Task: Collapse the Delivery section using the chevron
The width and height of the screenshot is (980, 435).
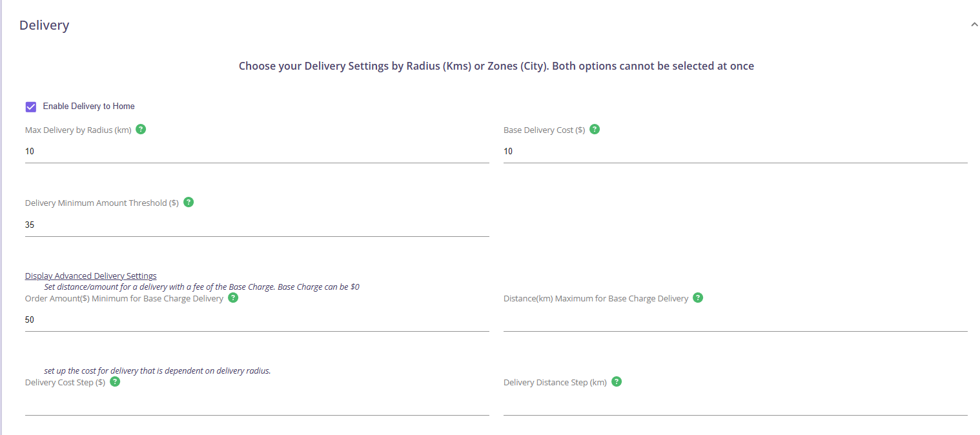Action: pyautogui.click(x=974, y=25)
